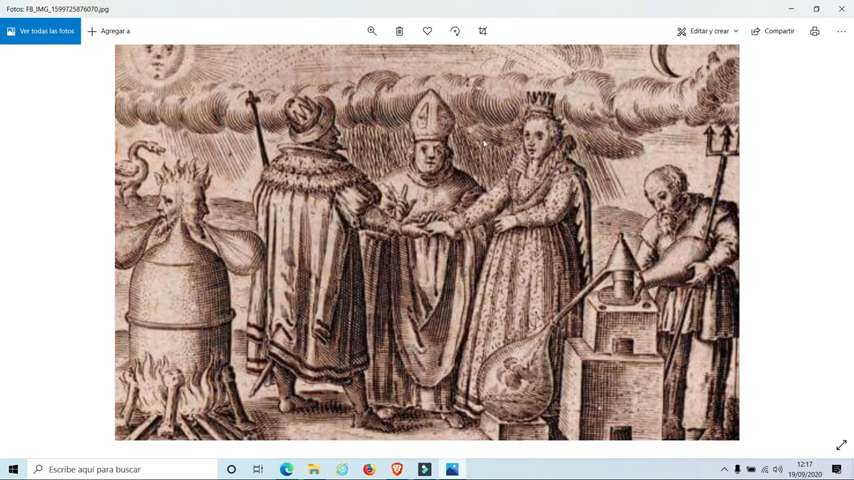Open Internet Explorer icon on taskbar

[342, 469]
